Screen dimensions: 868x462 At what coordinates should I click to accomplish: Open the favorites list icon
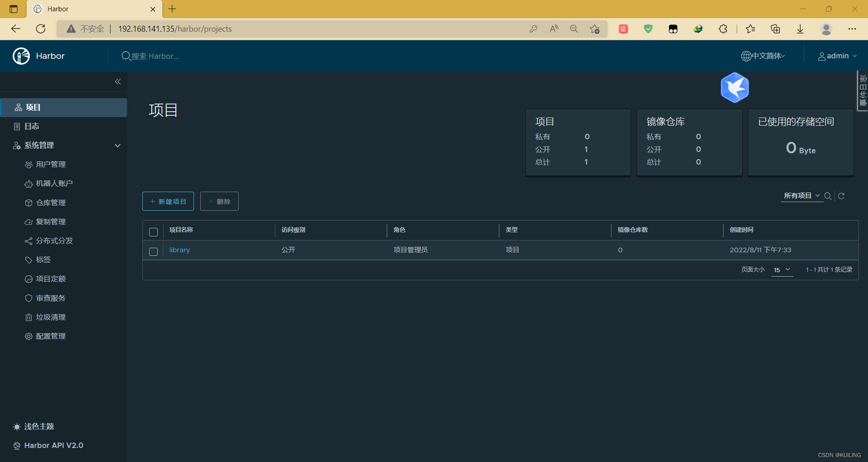(x=750, y=29)
